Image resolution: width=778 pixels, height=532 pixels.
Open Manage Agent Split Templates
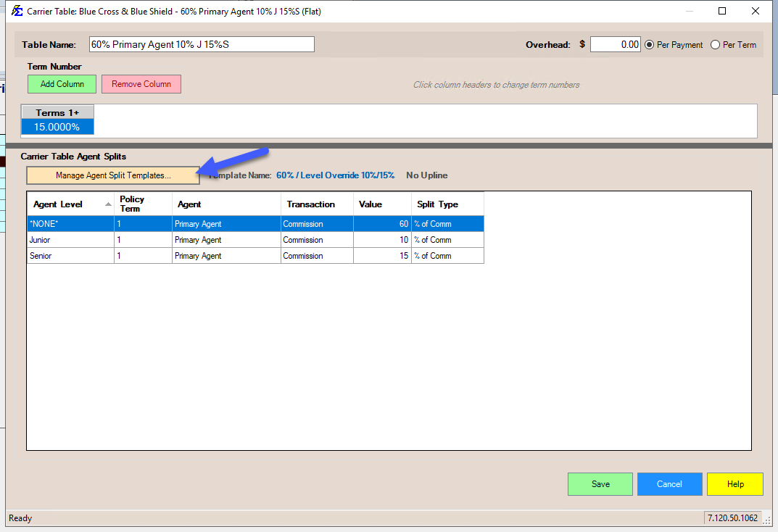point(113,175)
